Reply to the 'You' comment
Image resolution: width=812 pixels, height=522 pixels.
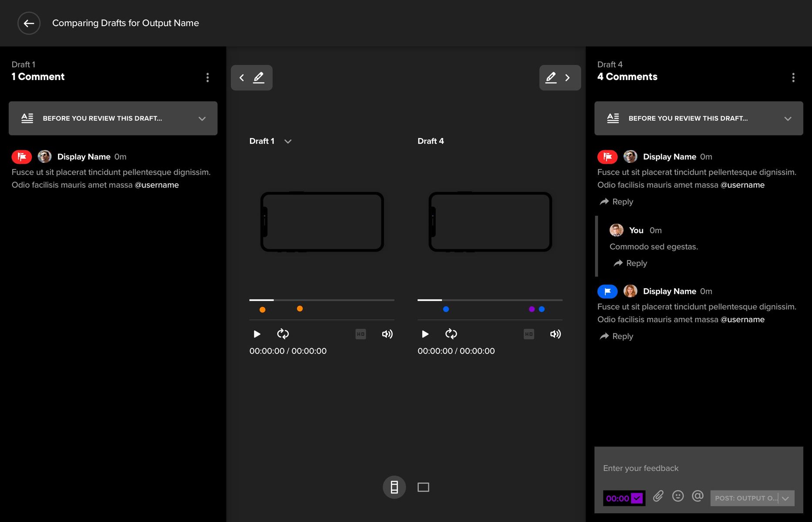(630, 263)
